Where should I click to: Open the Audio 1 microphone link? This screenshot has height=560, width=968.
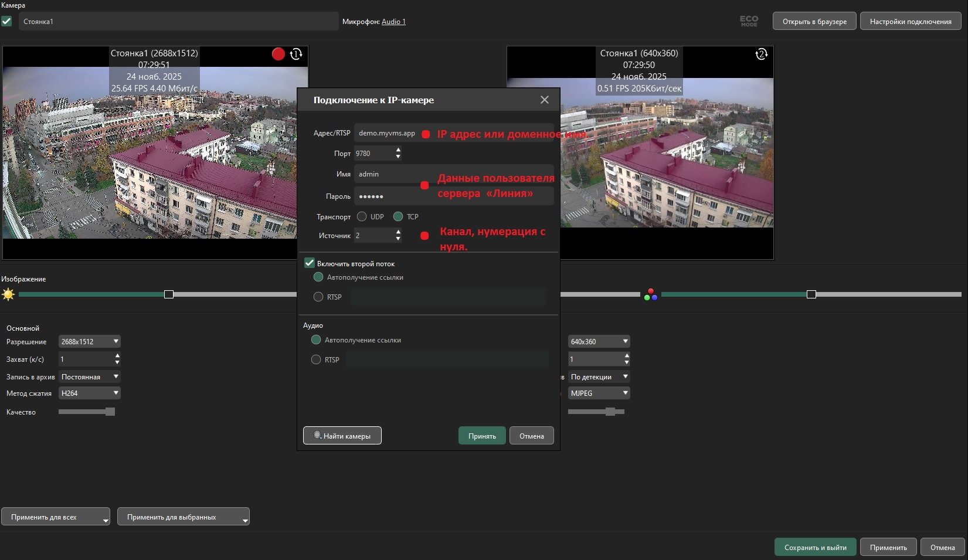[393, 22]
